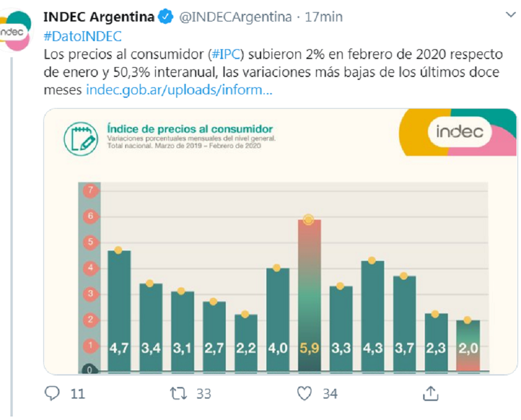
Task: Follow the indec.gob.ar uploads link
Action: point(179,90)
